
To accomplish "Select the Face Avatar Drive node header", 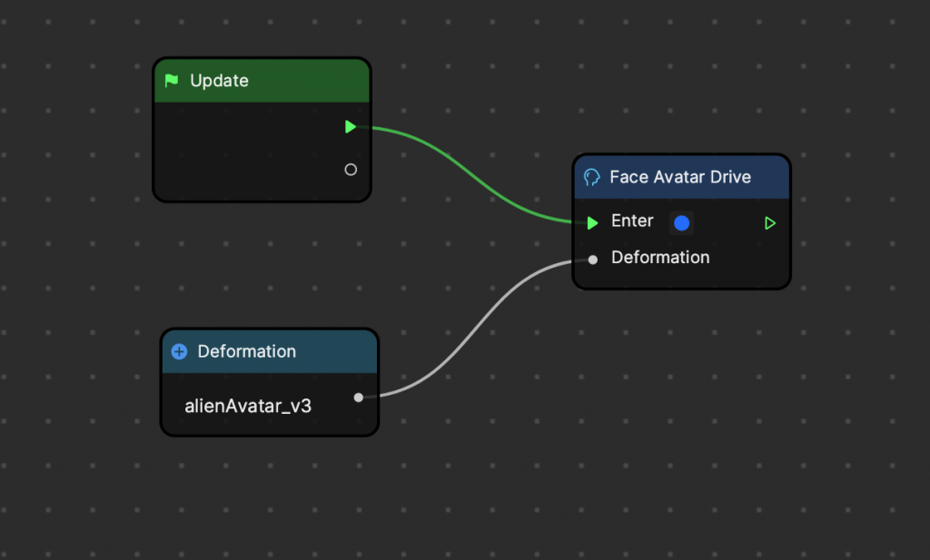I will (x=680, y=177).
